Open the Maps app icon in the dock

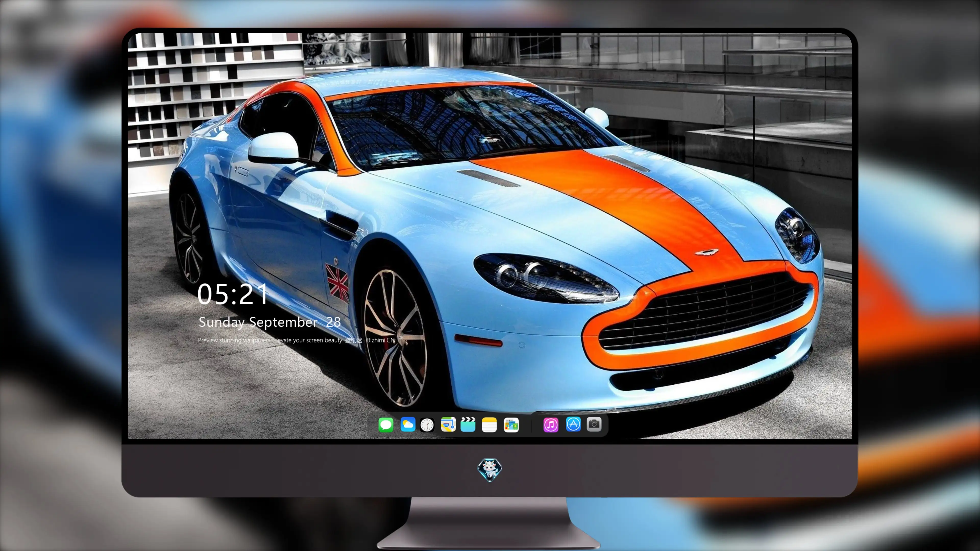click(448, 425)
